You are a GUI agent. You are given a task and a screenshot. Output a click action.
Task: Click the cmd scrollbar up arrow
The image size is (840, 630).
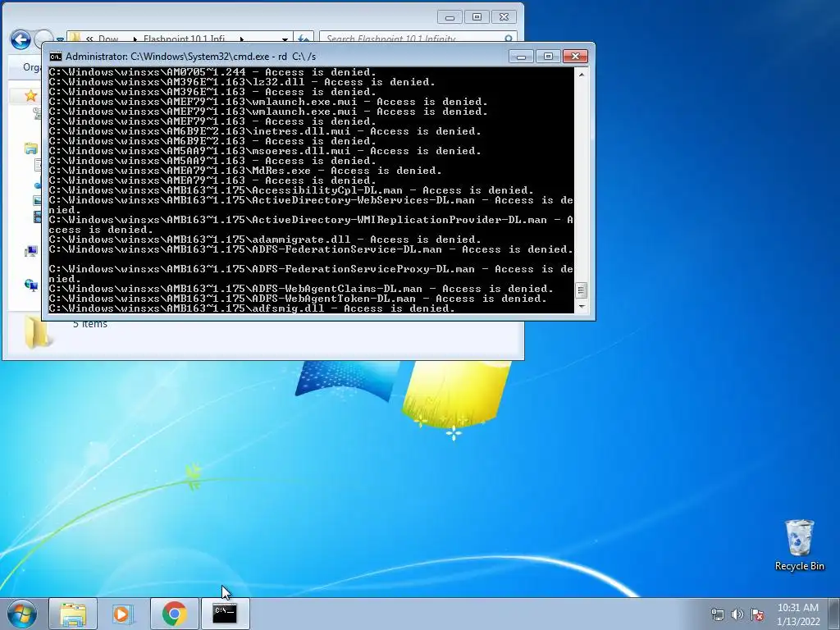582,75
